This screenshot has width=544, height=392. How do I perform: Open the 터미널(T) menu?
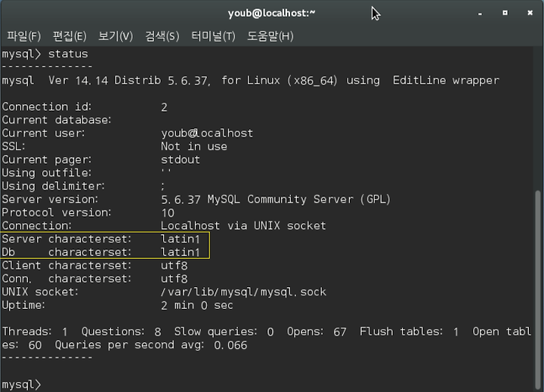pos(213,35)
